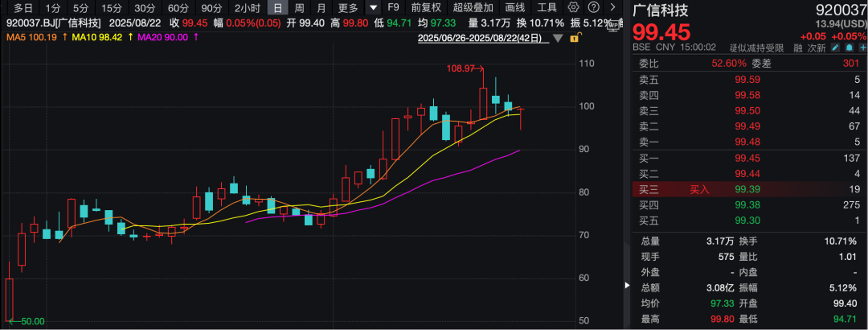868x330 pixels.
Task: Switch to the 周 weekly chart tab
Action: (299, 7)
